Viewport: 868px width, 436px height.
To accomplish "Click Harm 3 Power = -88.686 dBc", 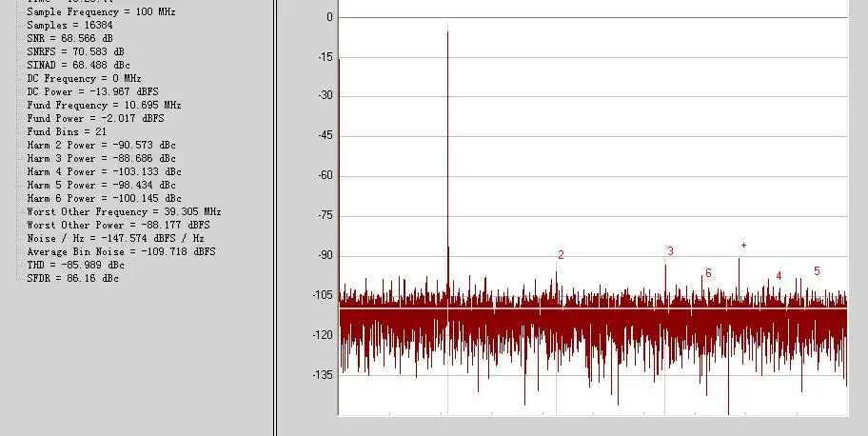I will pyautogui.click(x=101, y=158).
